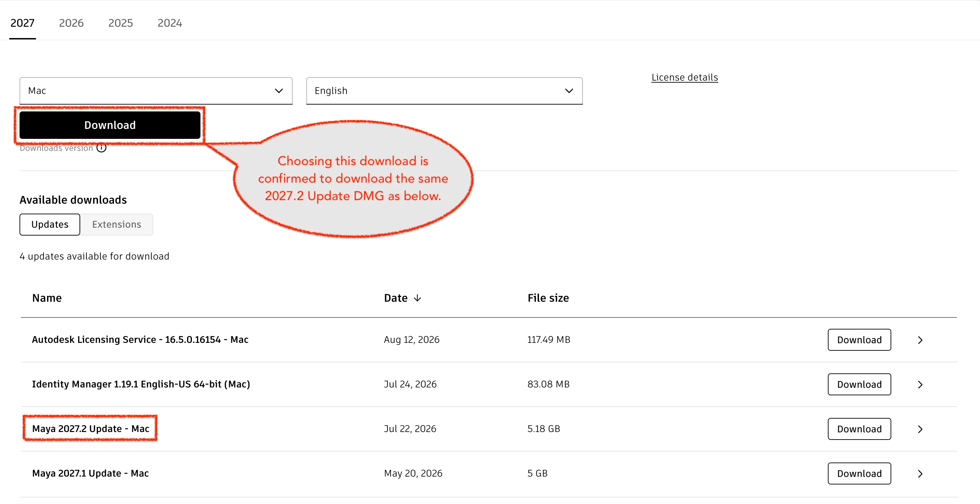Expand Identity Manager 1.19.1 row chevron
Screen dimensions: 980x504
(920, 384)
